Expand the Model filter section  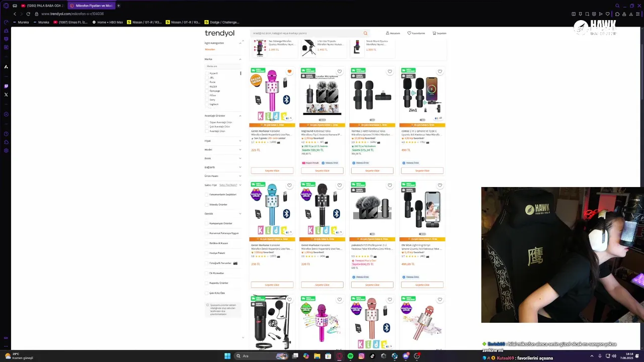[240, 149]
